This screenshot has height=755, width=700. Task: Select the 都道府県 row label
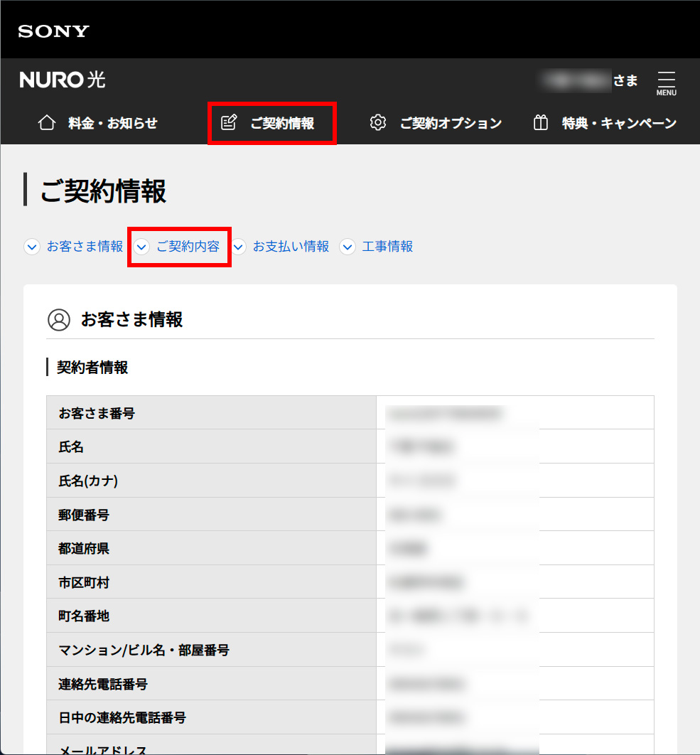click(84, 548)
